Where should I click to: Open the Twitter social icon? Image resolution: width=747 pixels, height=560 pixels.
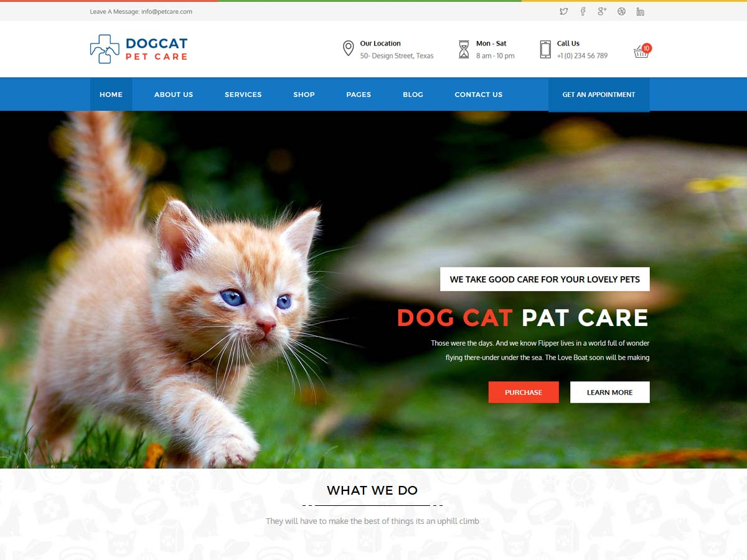click(x=563, y=11)
